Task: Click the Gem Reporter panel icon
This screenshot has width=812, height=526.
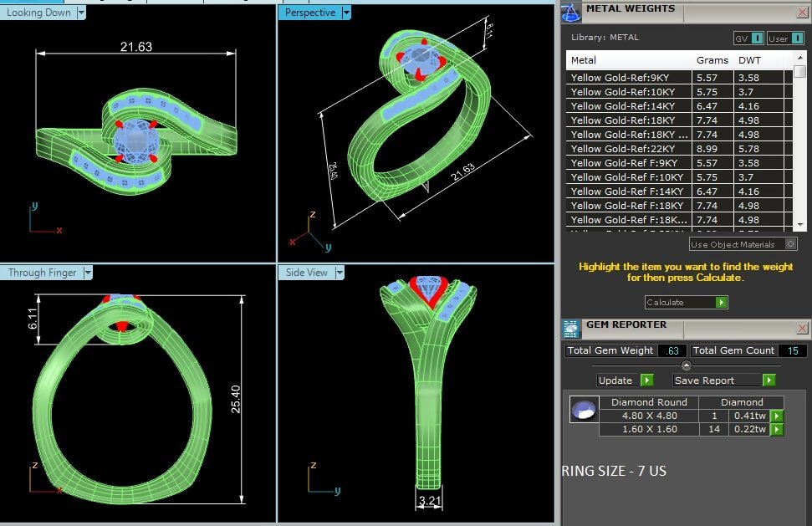Action: (571, 329)
